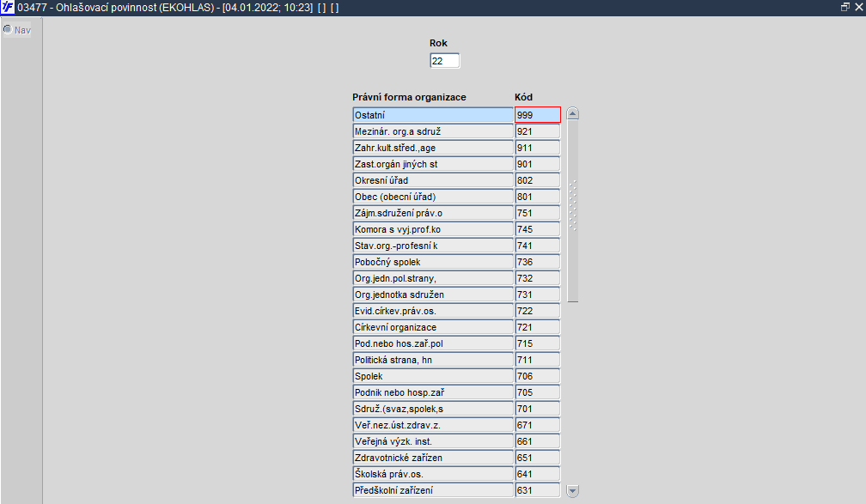The width and height of the screenshot is (866, 504).
Task: Click the application logo icon in title bar
Action: click(x=8, y=7)
